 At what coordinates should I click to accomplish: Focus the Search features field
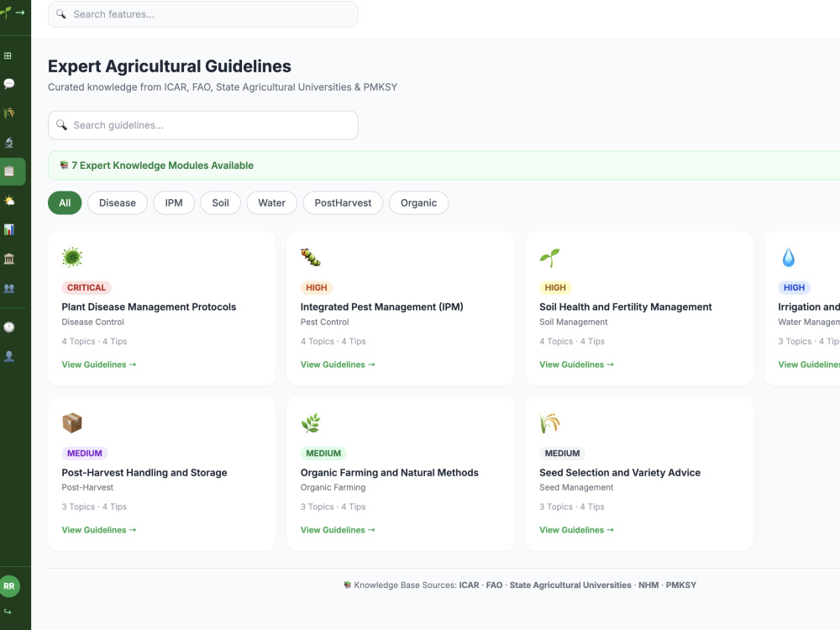(203, 14)
